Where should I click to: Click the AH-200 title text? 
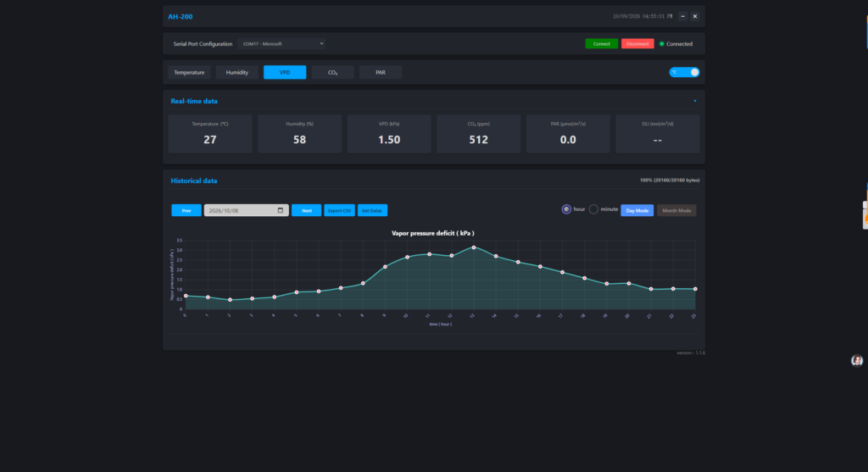click(181, 17)
